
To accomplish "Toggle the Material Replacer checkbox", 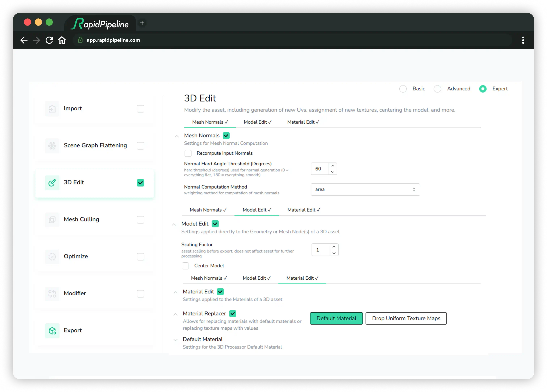I will [x=232, y=314].
